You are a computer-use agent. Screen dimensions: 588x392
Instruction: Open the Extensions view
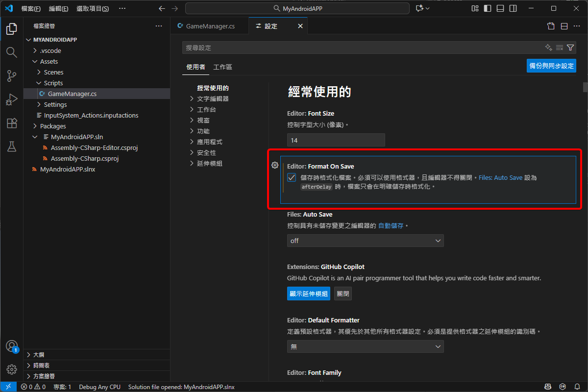[11, 123]
